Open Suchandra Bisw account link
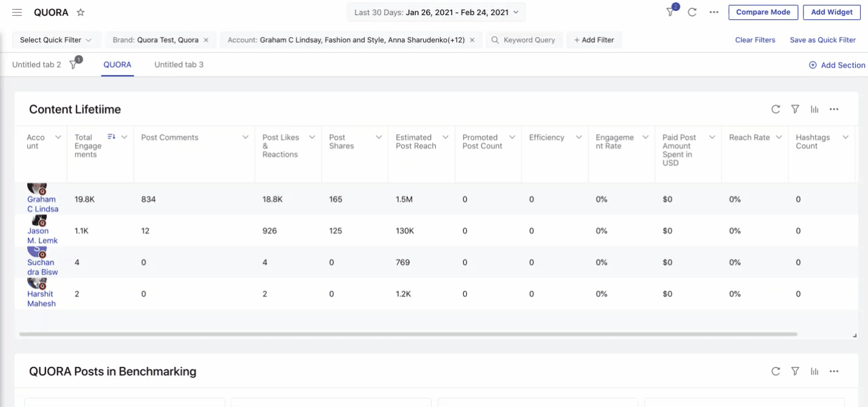The height and width of the screenshot is (407, 868). tap(42, 267)
